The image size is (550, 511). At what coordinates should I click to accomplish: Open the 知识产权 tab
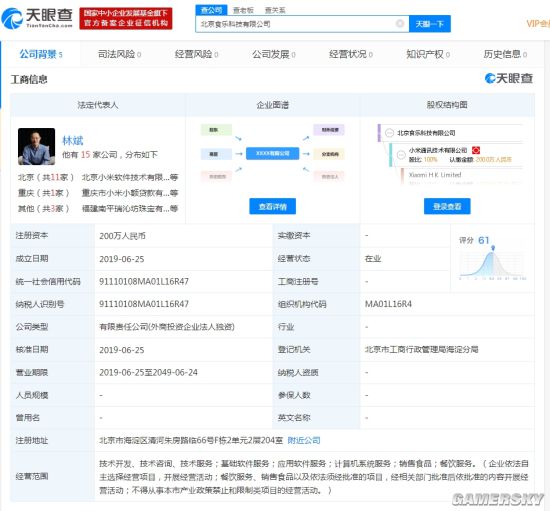click(428, 54)
